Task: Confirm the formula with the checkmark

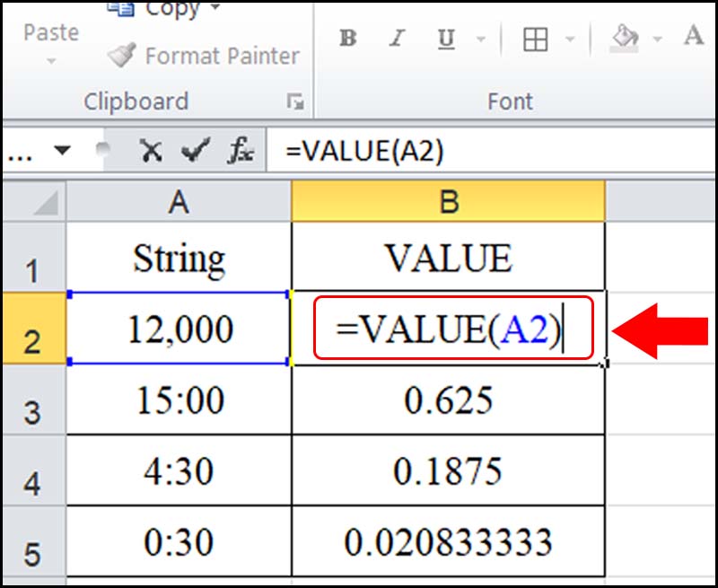Action: coord(196,150)
